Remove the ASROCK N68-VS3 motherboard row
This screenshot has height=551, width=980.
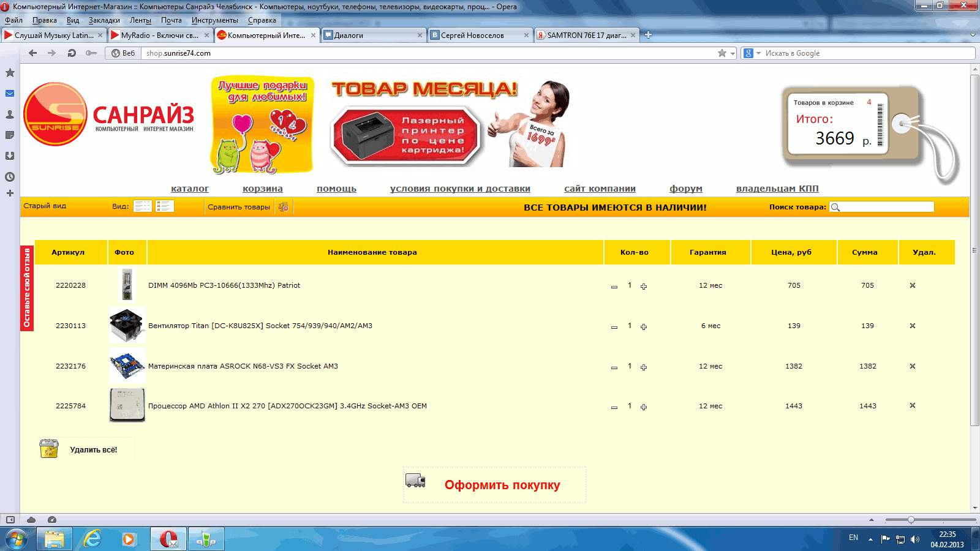point(913,366)
